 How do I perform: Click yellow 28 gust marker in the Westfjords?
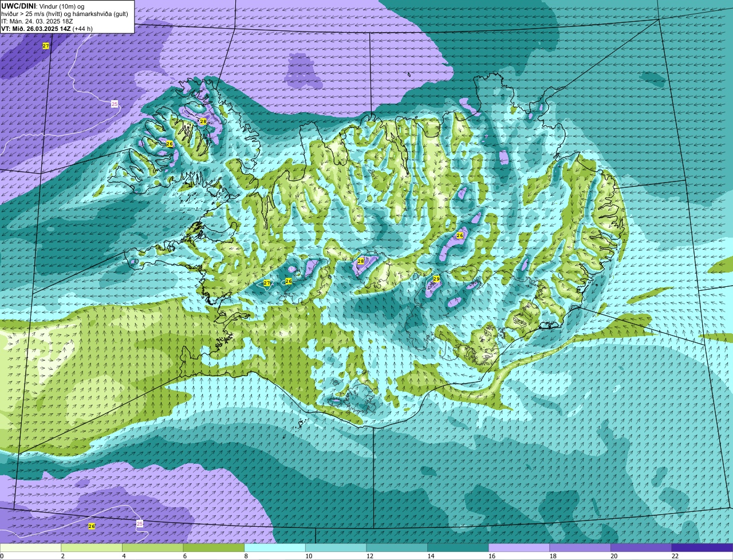pos(203,121)
